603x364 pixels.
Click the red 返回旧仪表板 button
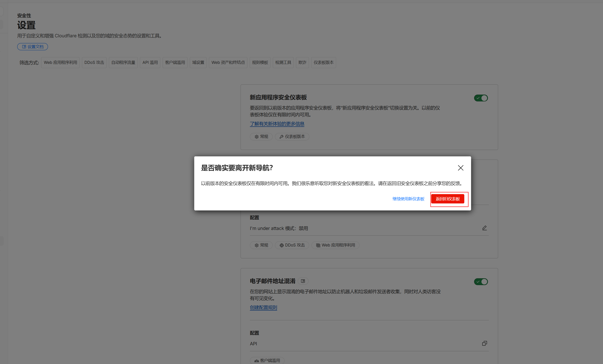point(447,199)
